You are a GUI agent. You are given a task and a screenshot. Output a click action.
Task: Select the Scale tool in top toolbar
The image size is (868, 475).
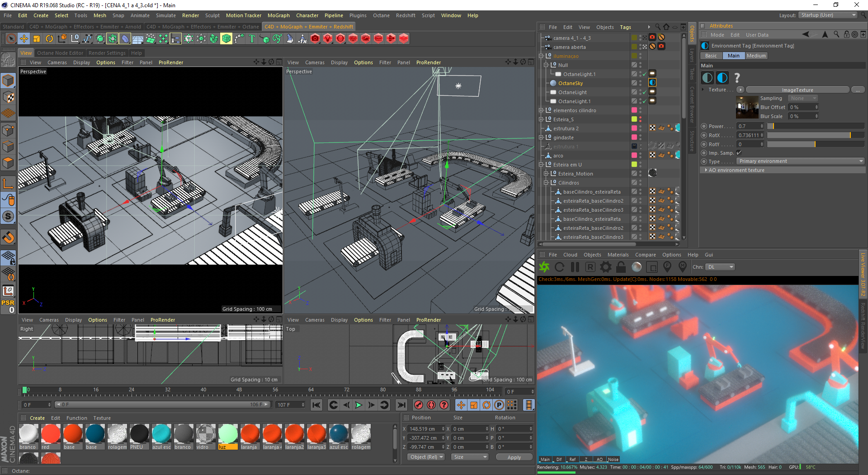[37, 39]
